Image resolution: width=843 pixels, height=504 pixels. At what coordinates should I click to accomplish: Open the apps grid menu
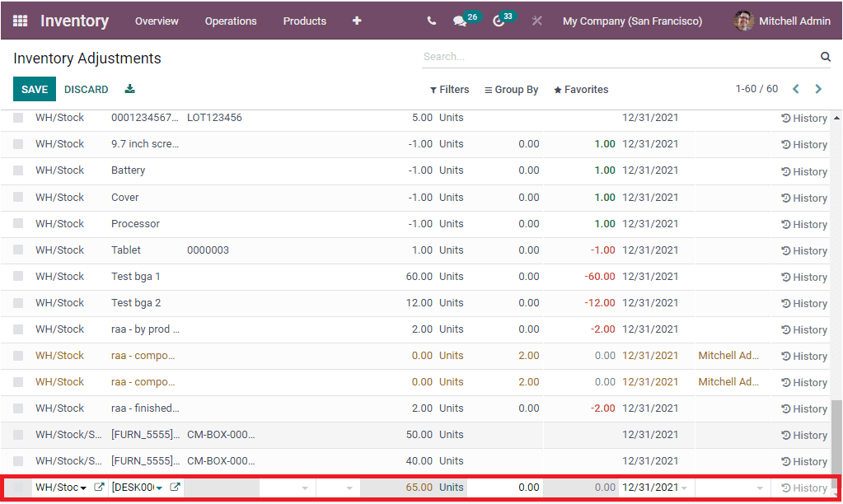point(20,21)
